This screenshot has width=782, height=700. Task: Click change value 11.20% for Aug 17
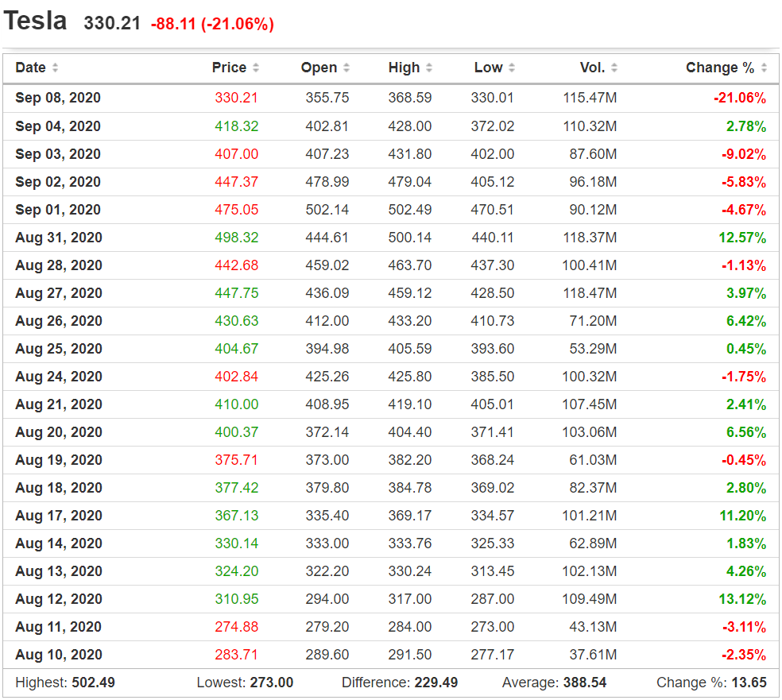tap(742, 516)
